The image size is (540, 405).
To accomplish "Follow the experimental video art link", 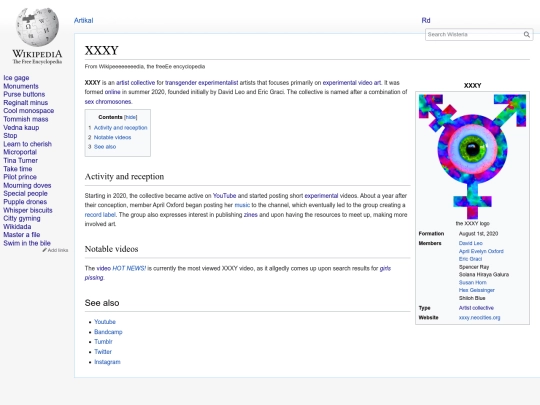I will (352, 83).
